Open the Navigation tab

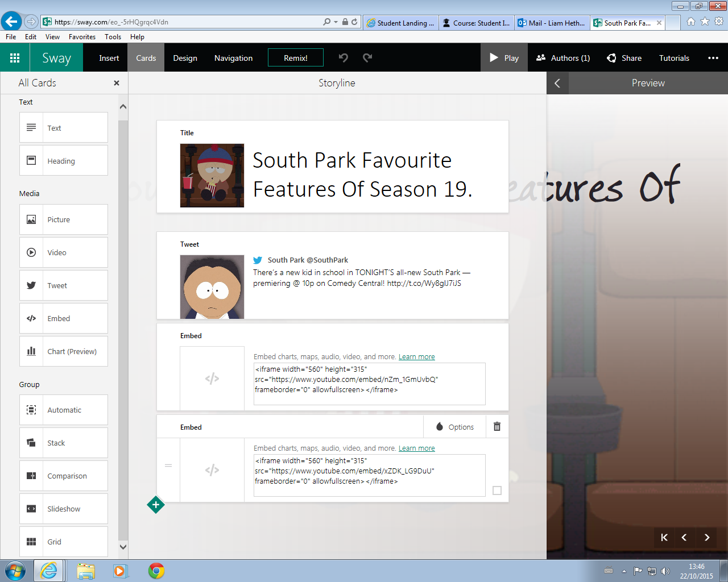[234, 58]
